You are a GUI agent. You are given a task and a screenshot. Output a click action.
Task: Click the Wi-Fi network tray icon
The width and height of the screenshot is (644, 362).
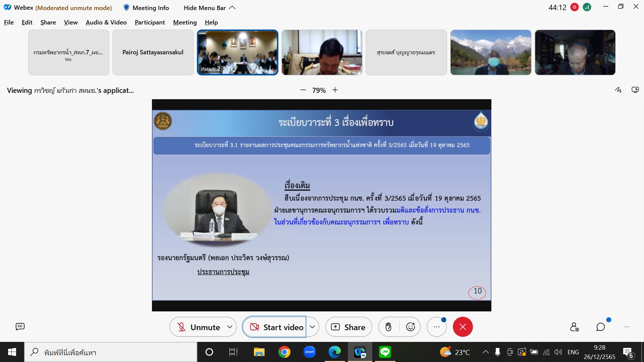pos(546,352)
